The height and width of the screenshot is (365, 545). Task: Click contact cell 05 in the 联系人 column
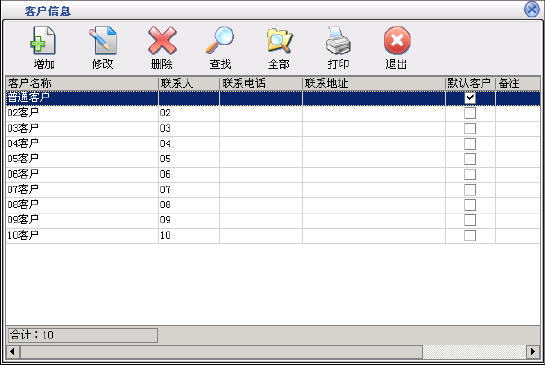pos(189,159)
